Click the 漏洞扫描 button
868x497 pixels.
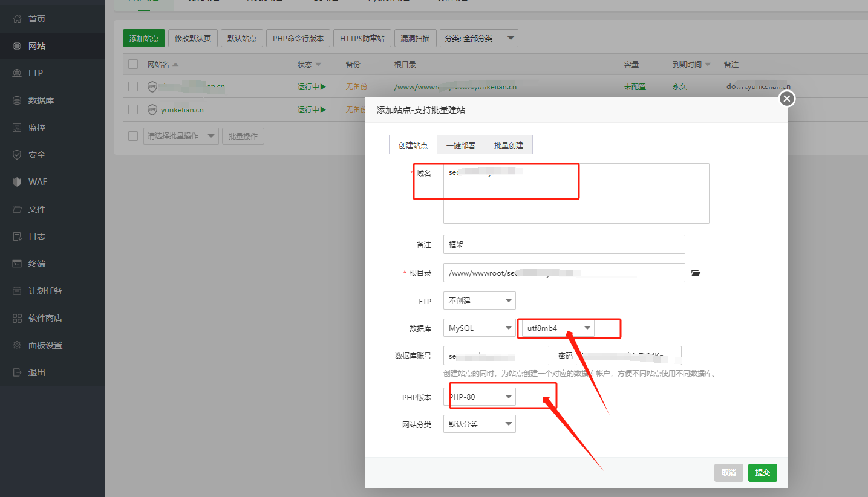(416, 38)
